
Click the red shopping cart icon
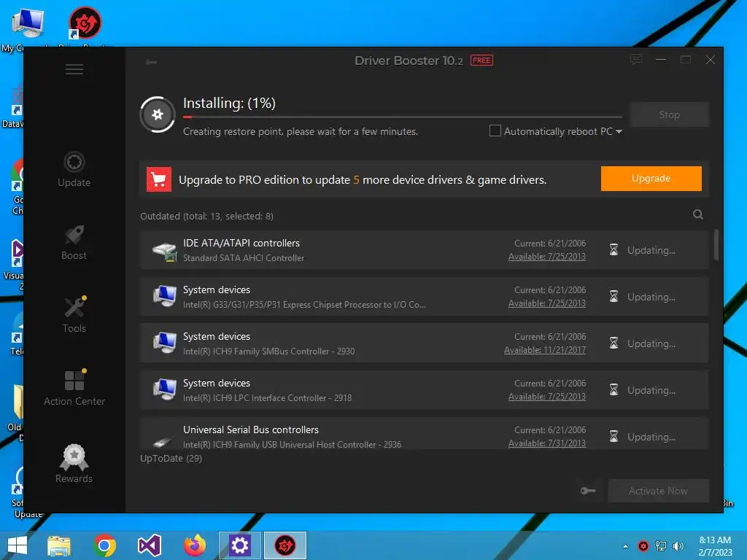pyautogui.click(x=158, y=179)
